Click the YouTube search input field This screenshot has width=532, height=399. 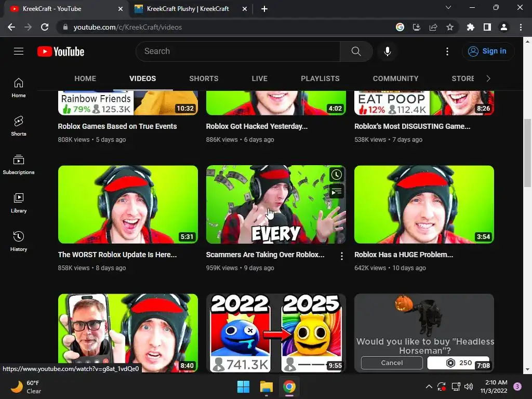pos(237,51)
